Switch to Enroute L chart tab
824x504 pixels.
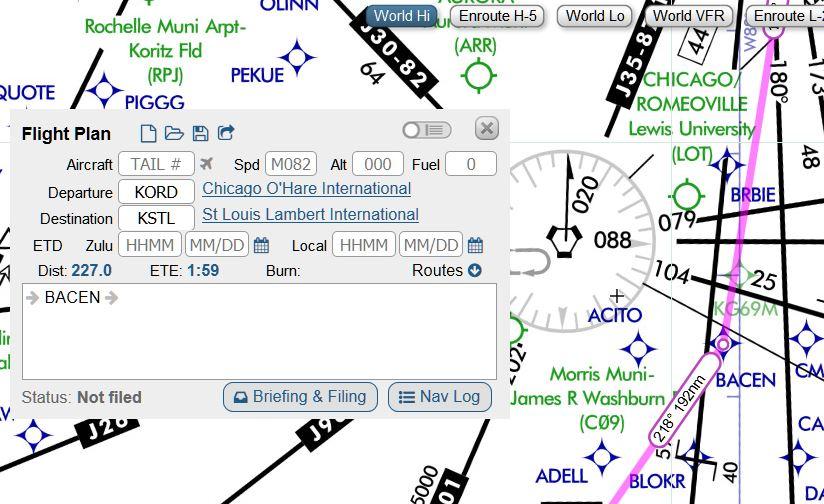tap(786, 16)
